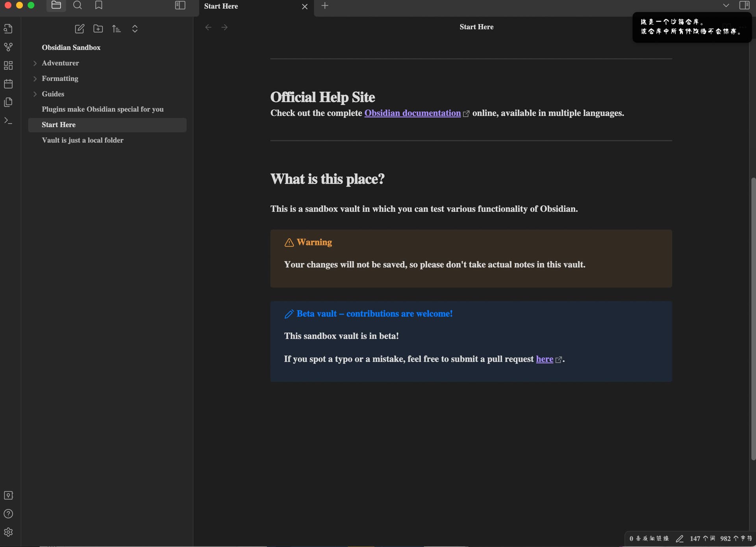Image resolution: width=756 pixels, height=547 pixels.
Task: Show backlinks count in status bar
Action: pyautogui.click(x=649, y=538)
